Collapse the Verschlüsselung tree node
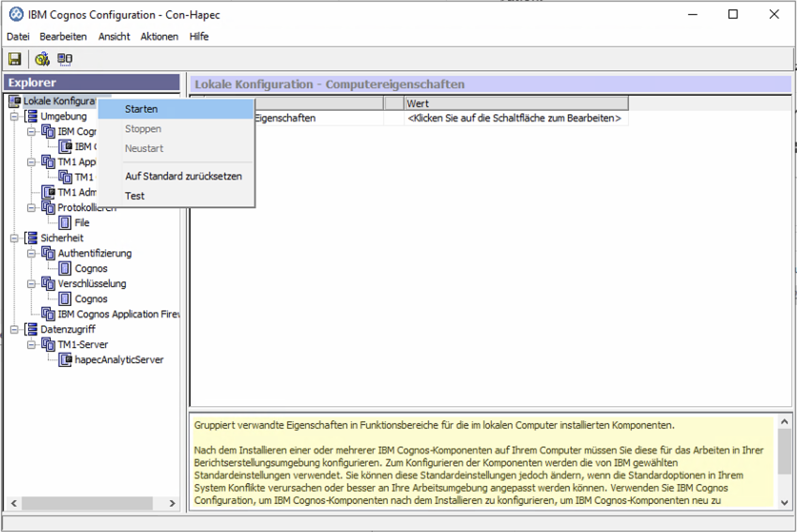 point(31,284)
